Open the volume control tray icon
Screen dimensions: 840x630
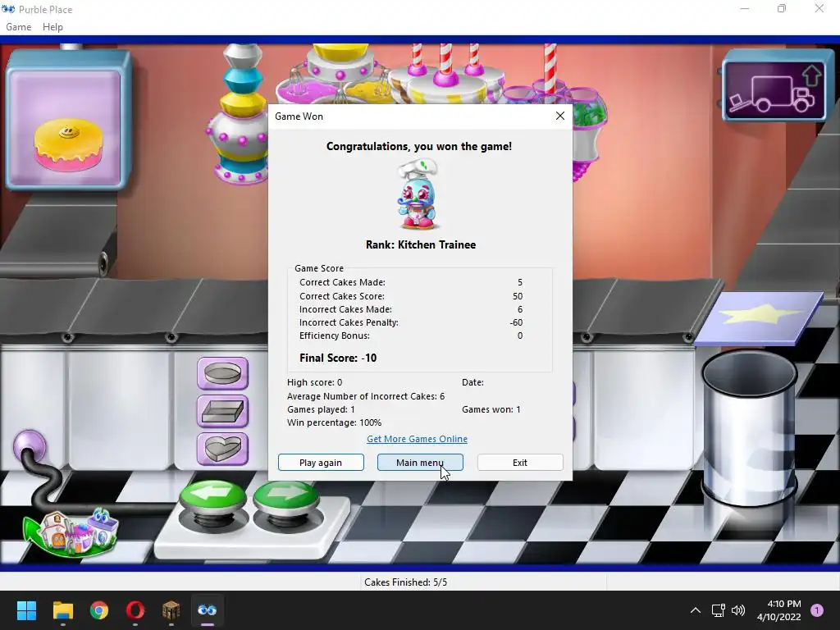tap(738, 610)
